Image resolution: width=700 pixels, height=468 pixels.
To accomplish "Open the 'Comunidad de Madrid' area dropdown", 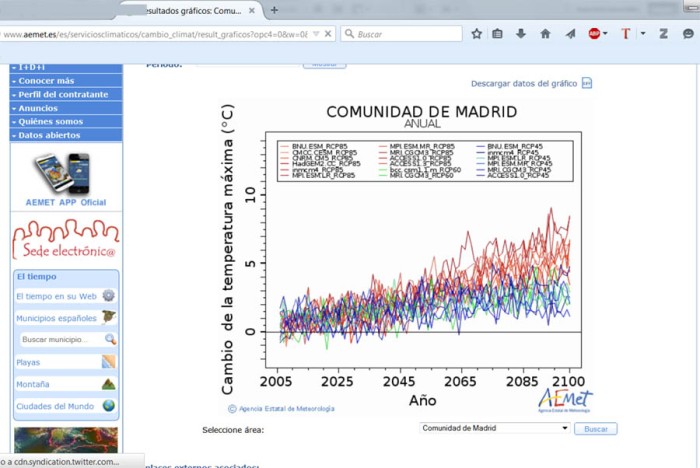I will tap(495, 428).
